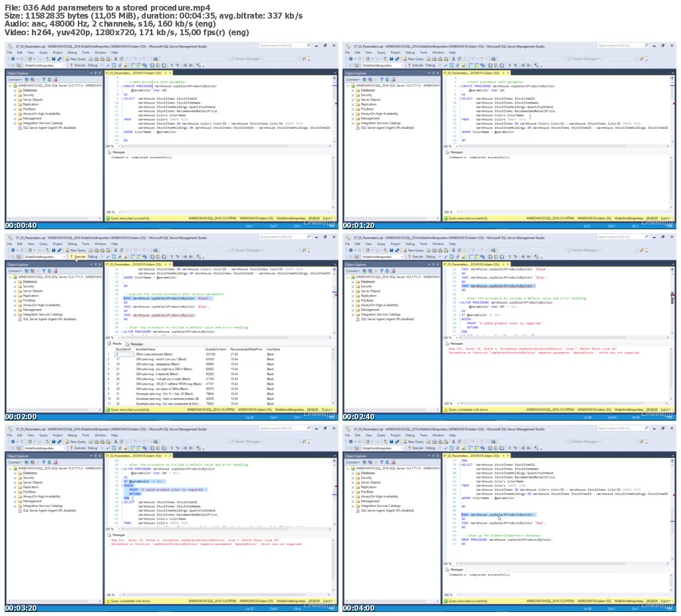Click Execute in the 00:02:00 frame toolbar

pyautogui.click(x=78, y=257)
